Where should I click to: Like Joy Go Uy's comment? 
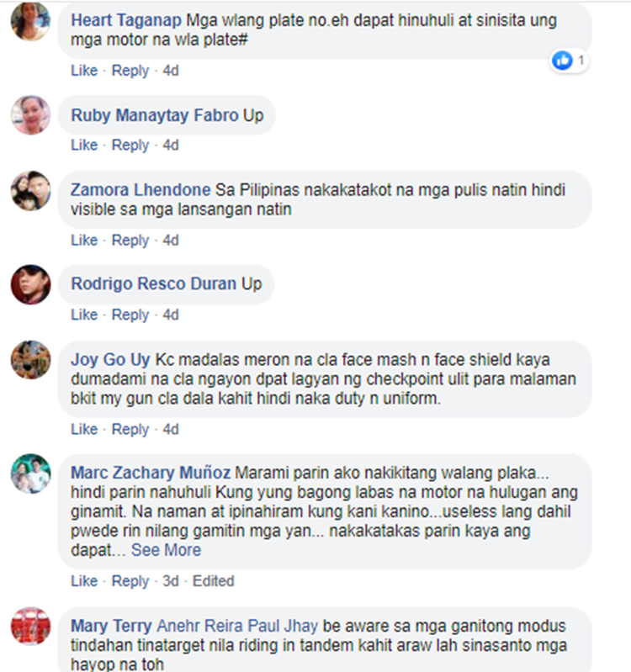pos(84,429)
